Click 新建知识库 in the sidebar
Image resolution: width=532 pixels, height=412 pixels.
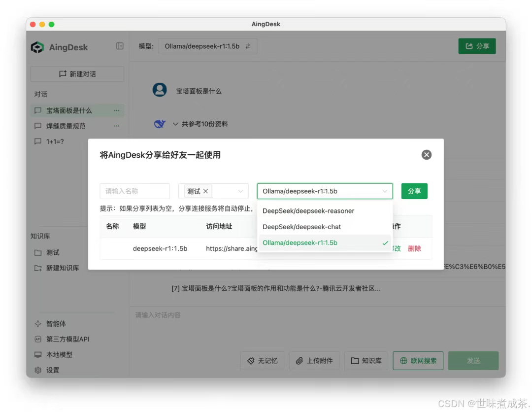63,268
